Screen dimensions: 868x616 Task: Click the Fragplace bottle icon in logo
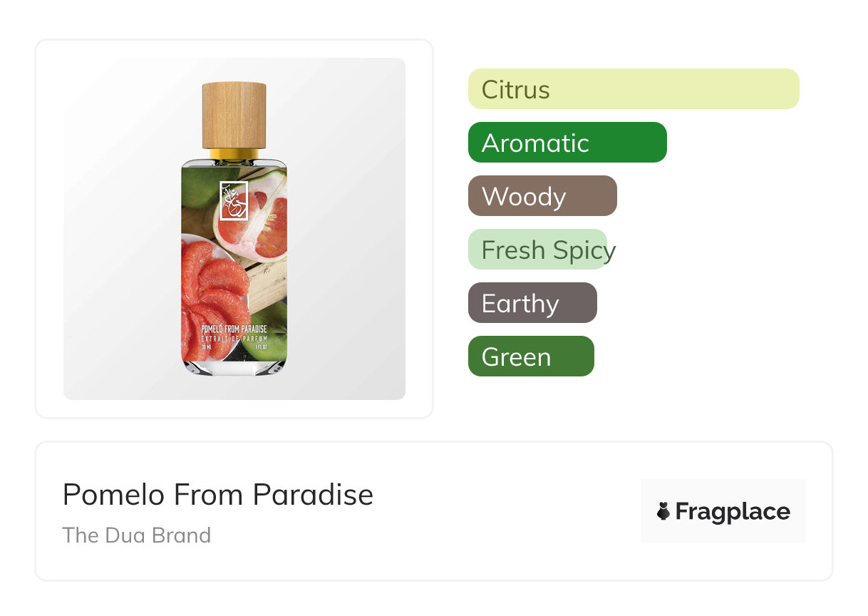click(x=663, y=511)
